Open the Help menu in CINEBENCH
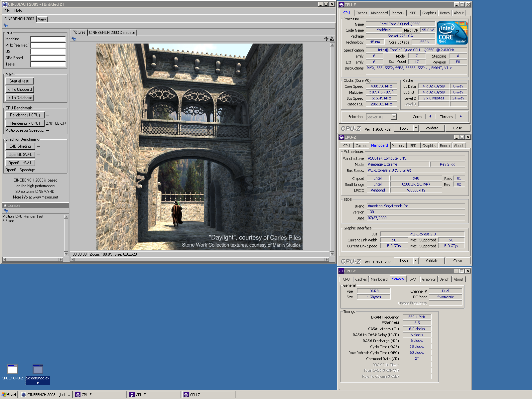 coord(18,11)
